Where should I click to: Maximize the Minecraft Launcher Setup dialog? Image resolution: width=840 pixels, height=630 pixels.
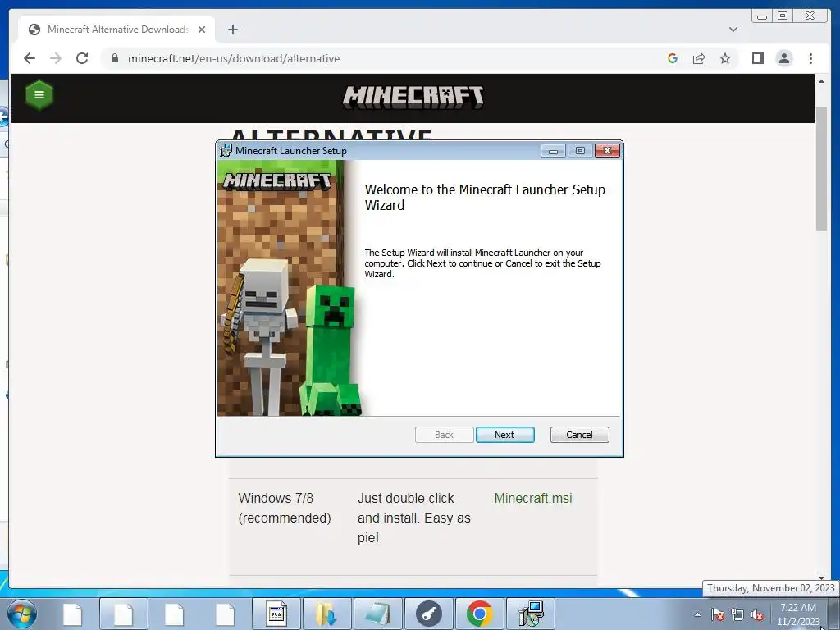tap(580, 151)
